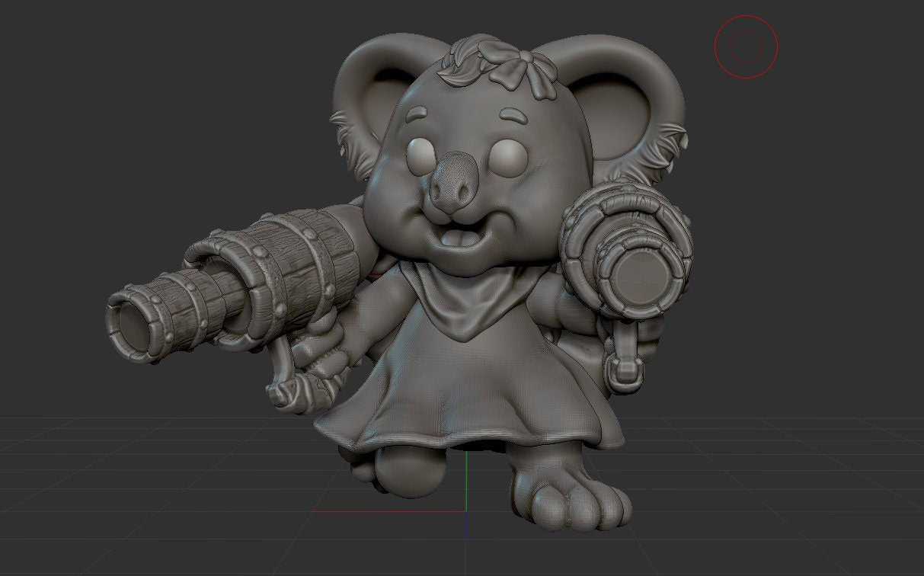
Task: Click the koala's eye on the right side
Action: point(510,158)
